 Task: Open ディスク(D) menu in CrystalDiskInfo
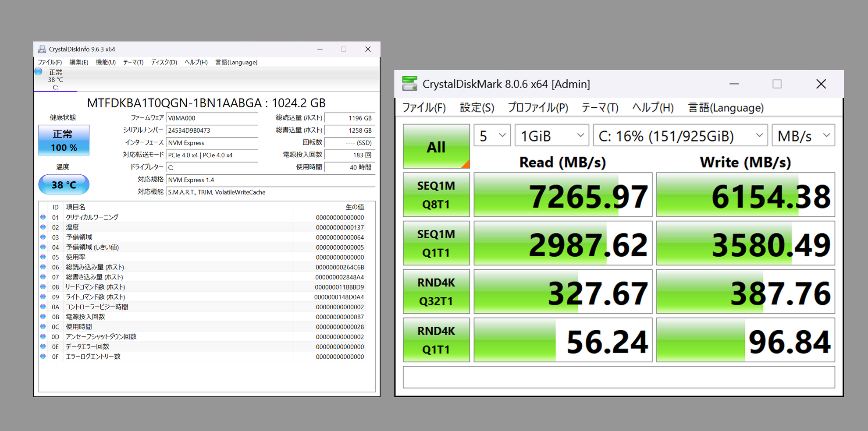(x=164, y=62)
